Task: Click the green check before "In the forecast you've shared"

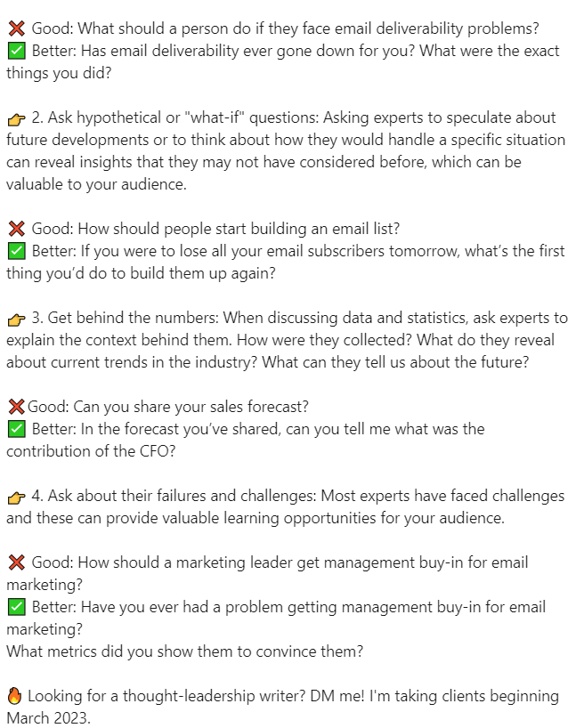Action: pos(15,429)
